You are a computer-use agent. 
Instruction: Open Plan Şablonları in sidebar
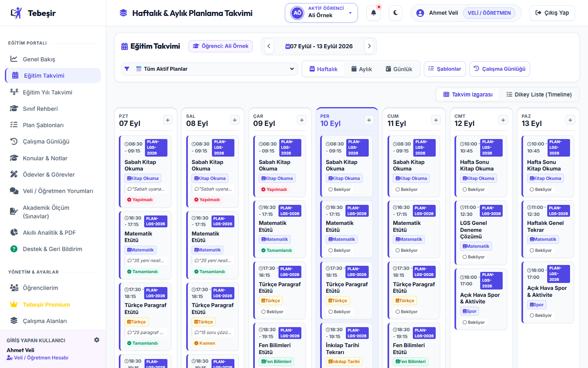point(53,125)
